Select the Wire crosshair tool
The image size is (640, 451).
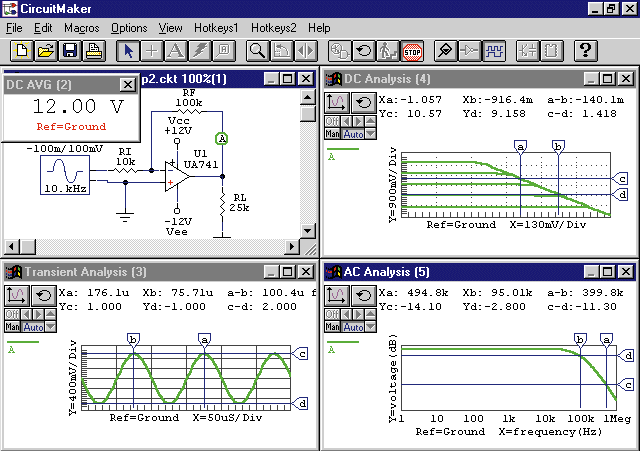(x=152, y=51)
